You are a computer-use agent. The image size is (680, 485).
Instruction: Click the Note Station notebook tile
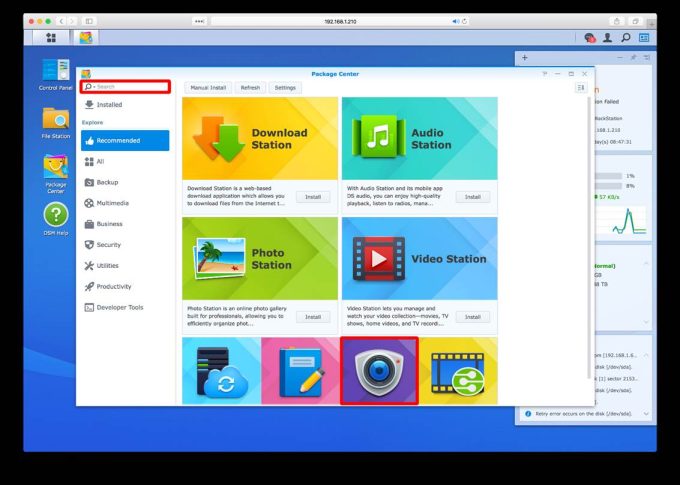coord(300,370)
